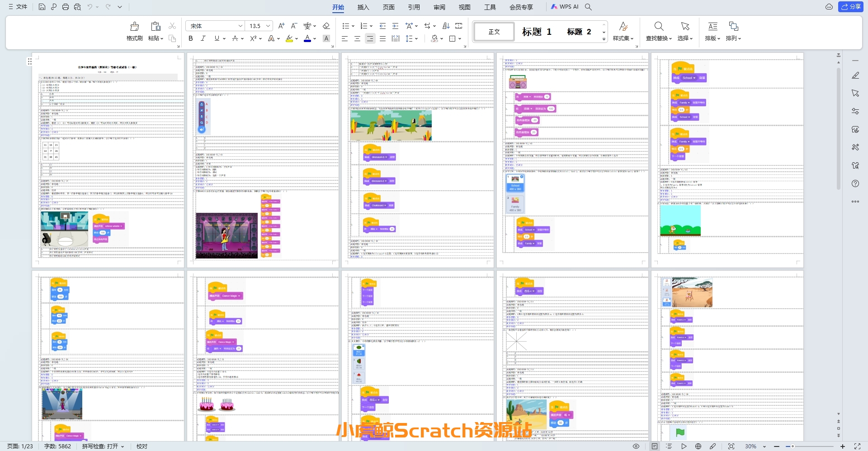Click the Fit page icon in status bar

pyautogui.click(x=731, y=446)
